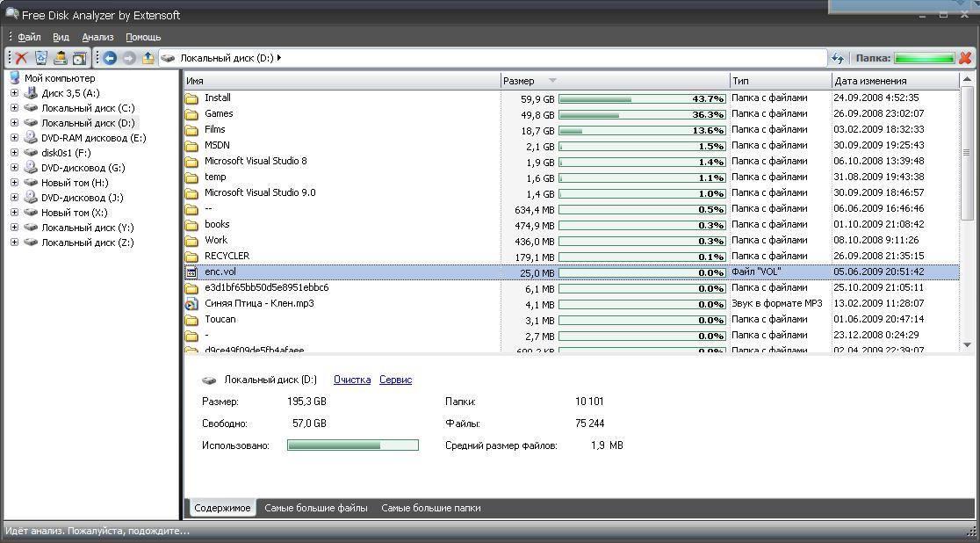
Task: Click the drive icon beside Очистка link
Action: coord(209,380)
